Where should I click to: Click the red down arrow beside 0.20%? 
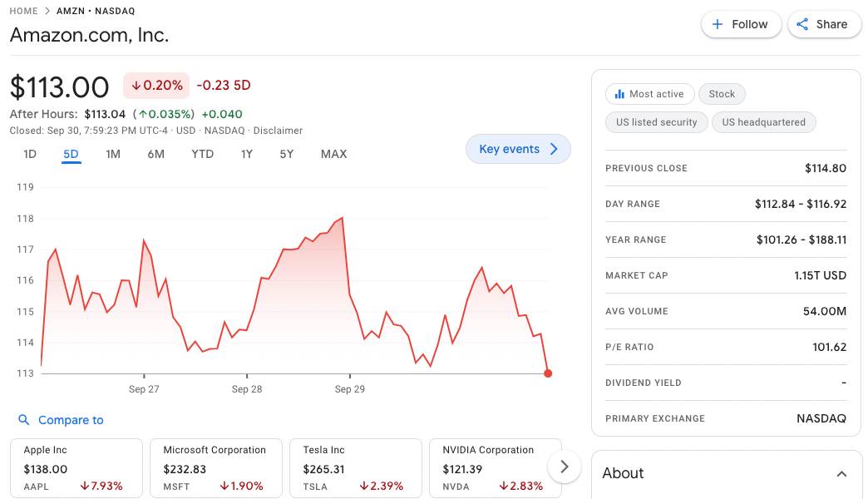[x=136, y=86]
